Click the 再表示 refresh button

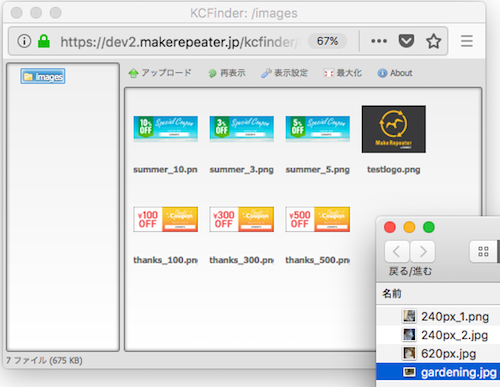coord(227,73)
